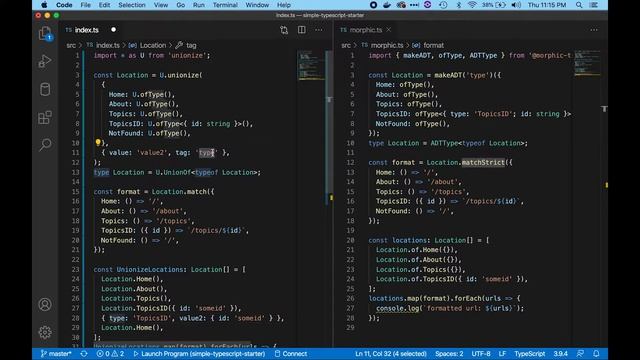
Task: Split the index.ts editor to the right
Action: (x=302, y=30)
